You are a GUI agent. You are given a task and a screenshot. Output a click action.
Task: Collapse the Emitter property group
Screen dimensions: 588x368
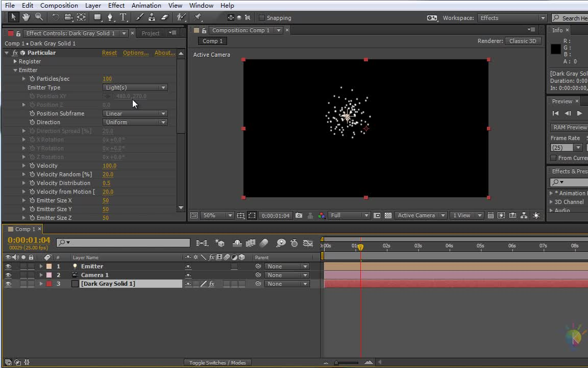click(x=15, y=70)
